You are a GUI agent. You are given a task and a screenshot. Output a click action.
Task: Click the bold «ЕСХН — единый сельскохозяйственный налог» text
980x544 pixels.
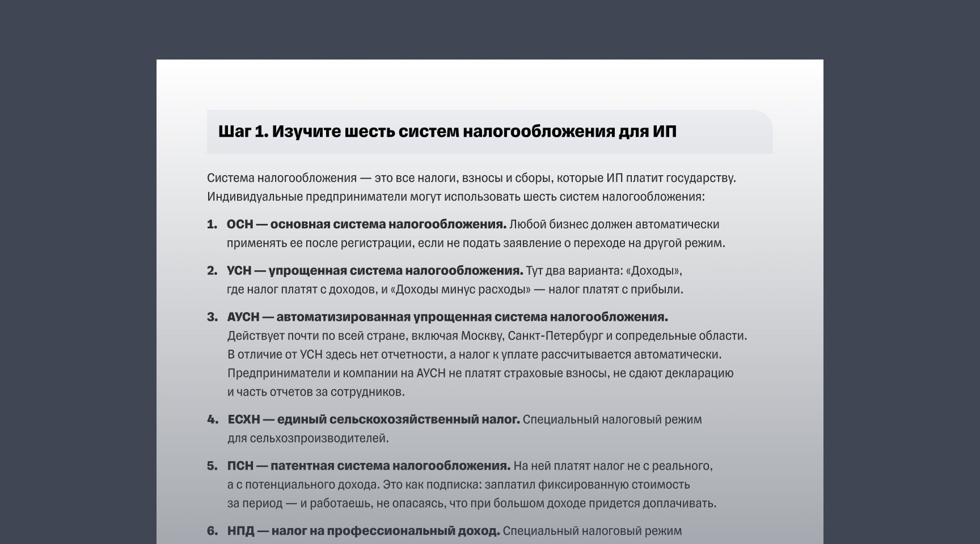[x=374, y=420]
